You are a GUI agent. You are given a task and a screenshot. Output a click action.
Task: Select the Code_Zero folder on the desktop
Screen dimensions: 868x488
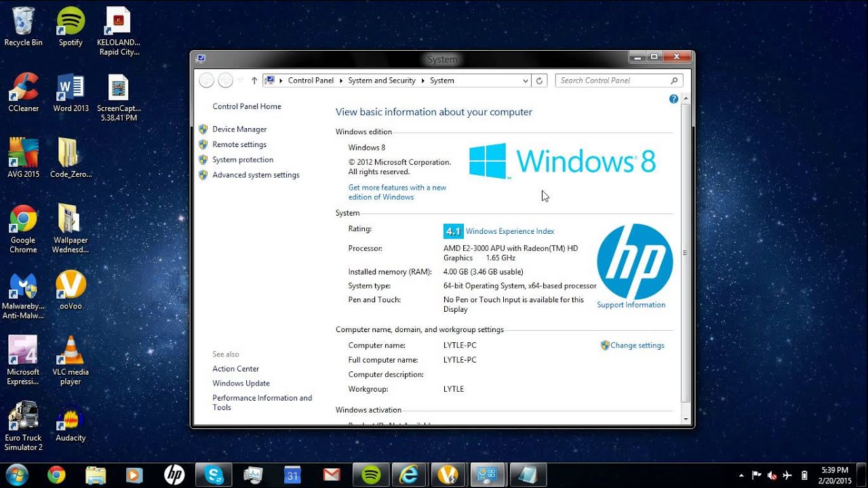pos(71,158)
